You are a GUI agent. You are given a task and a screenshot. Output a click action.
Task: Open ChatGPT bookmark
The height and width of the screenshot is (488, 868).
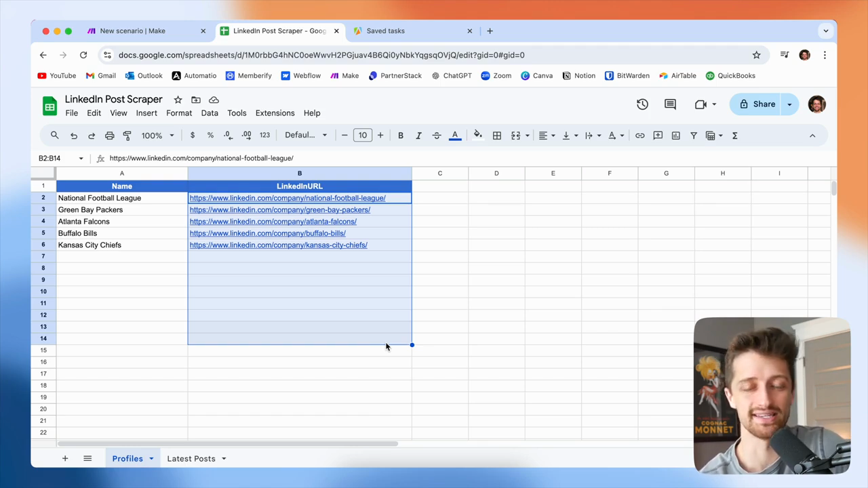[x=452, y=76]
